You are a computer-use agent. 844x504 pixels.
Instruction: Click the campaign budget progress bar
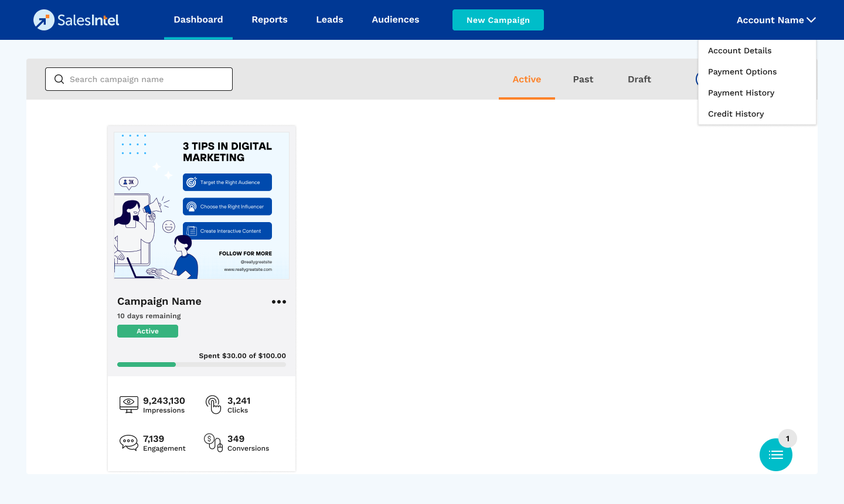202,365
